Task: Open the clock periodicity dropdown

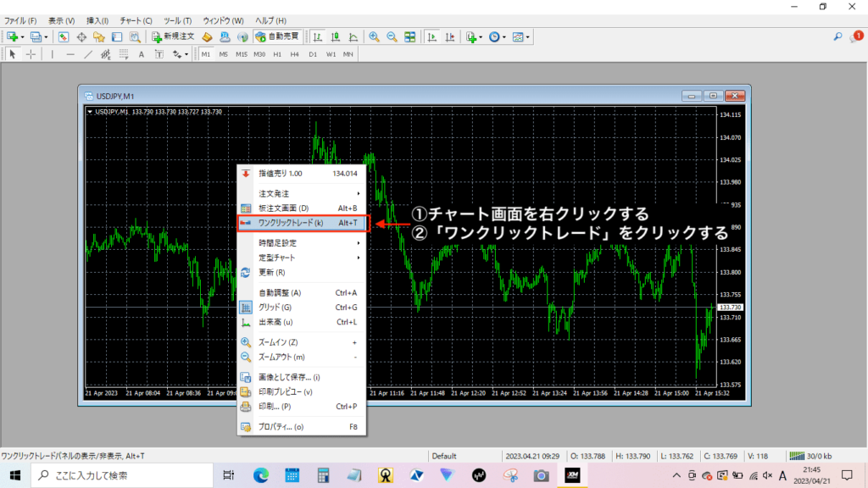Action: (x=497, y=37)
